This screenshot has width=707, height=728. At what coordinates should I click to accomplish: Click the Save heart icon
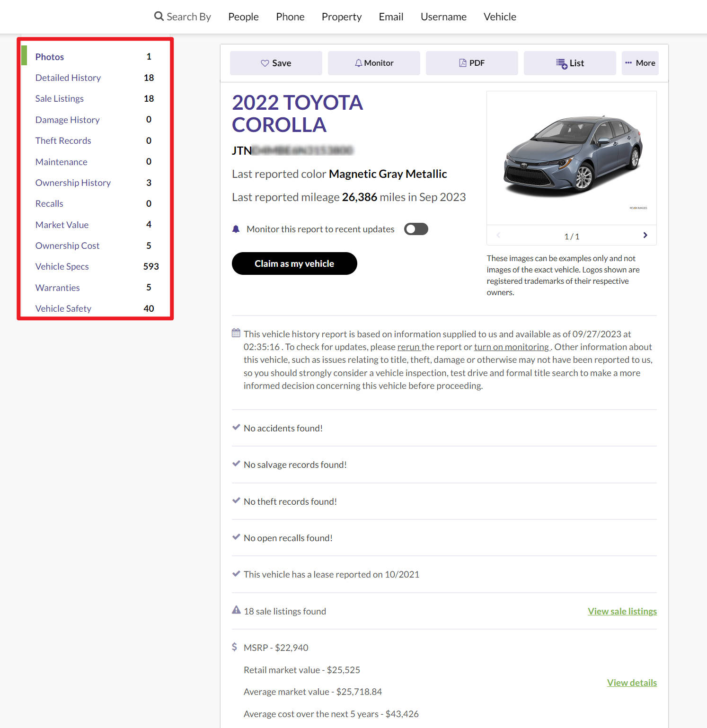pos(265,62)
